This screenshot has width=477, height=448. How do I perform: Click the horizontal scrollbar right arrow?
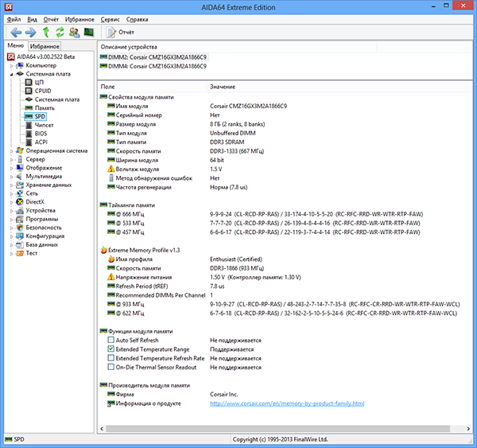coord(468,429)
